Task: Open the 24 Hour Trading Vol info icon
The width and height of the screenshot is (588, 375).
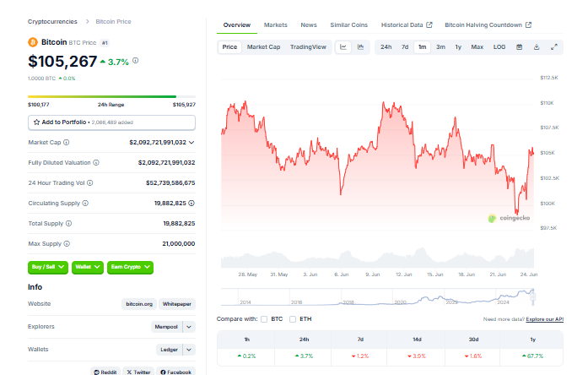Action: point(90,182)
